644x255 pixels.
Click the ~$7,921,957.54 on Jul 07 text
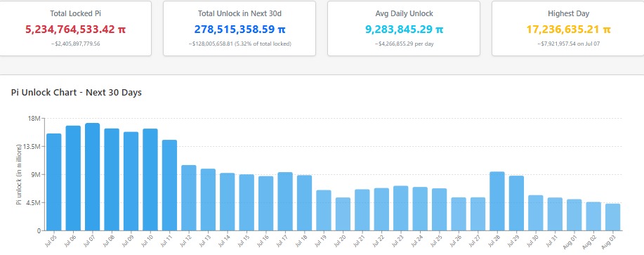pos(568,44)
